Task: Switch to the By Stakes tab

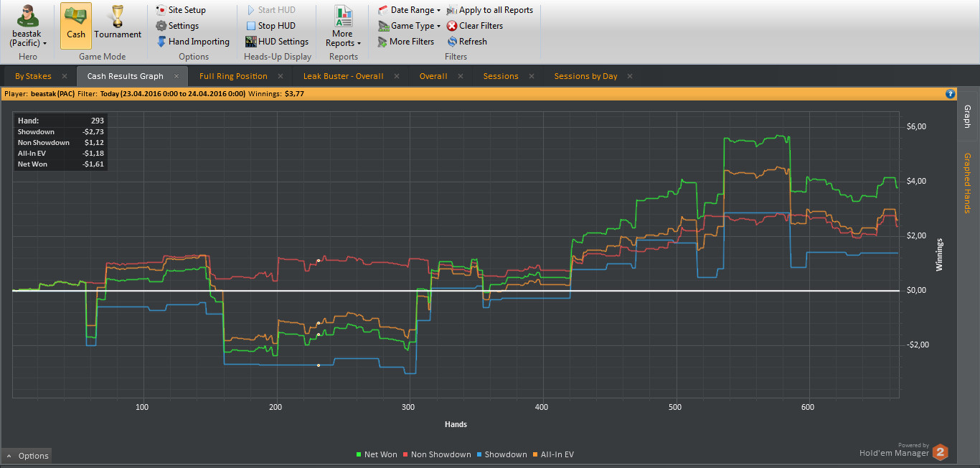Action: point(33,76)
